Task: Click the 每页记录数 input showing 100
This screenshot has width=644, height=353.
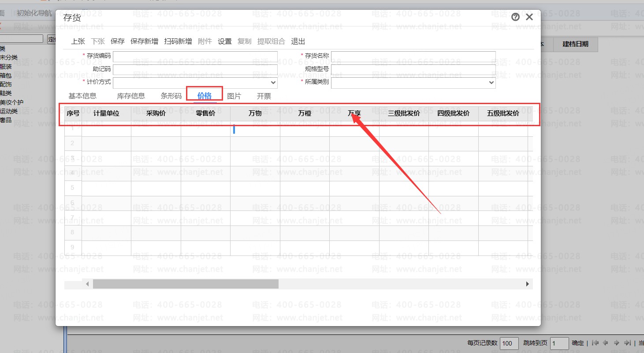Action: pyautogui.click(x=509, y=343)
